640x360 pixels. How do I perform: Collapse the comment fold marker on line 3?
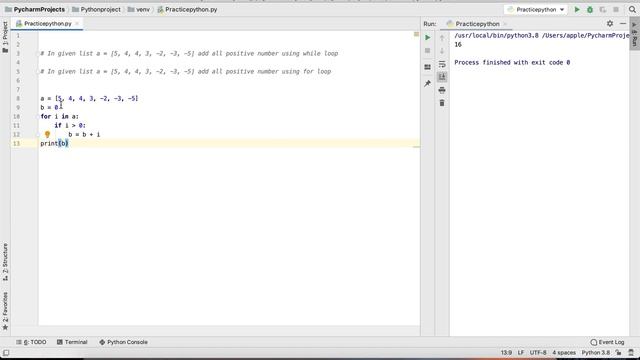tap(38, 53)
